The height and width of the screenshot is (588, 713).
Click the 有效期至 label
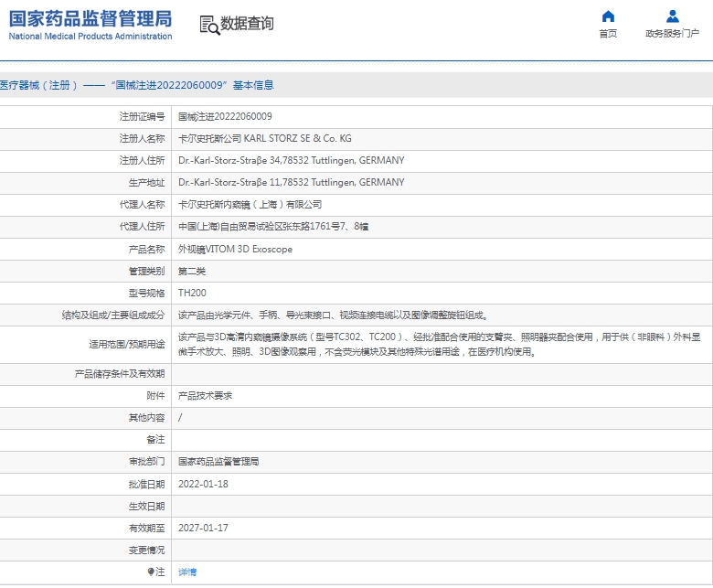click(x=146, y=528)
